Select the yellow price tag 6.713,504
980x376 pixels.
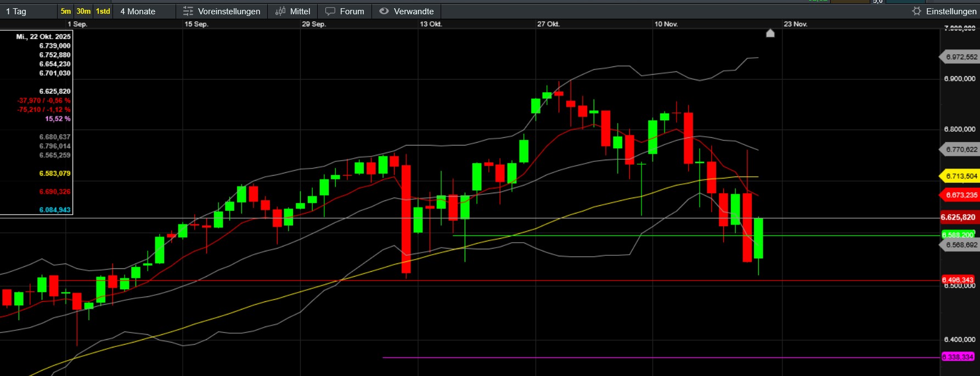pos(961,176)
